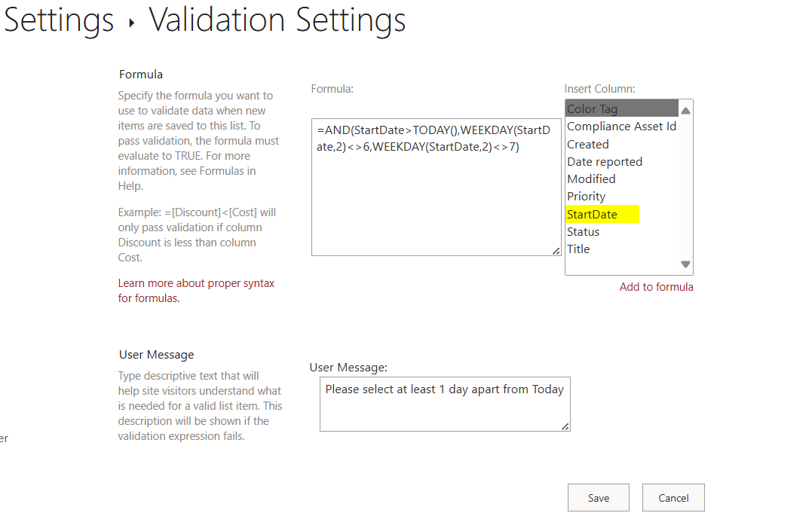The image size is (812, 519).
Task: Click the Add to formula link
Action: point(656,287)
